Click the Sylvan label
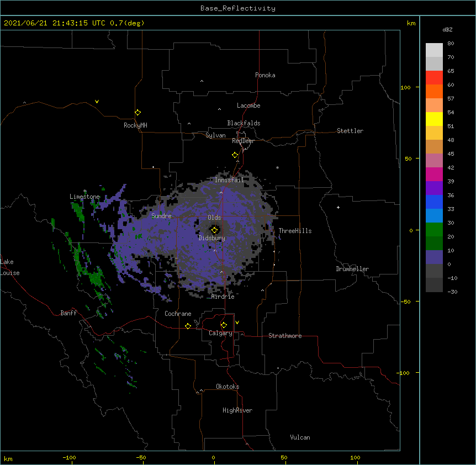The height and width of the screenshot is (465, 476). click(215, 135)
